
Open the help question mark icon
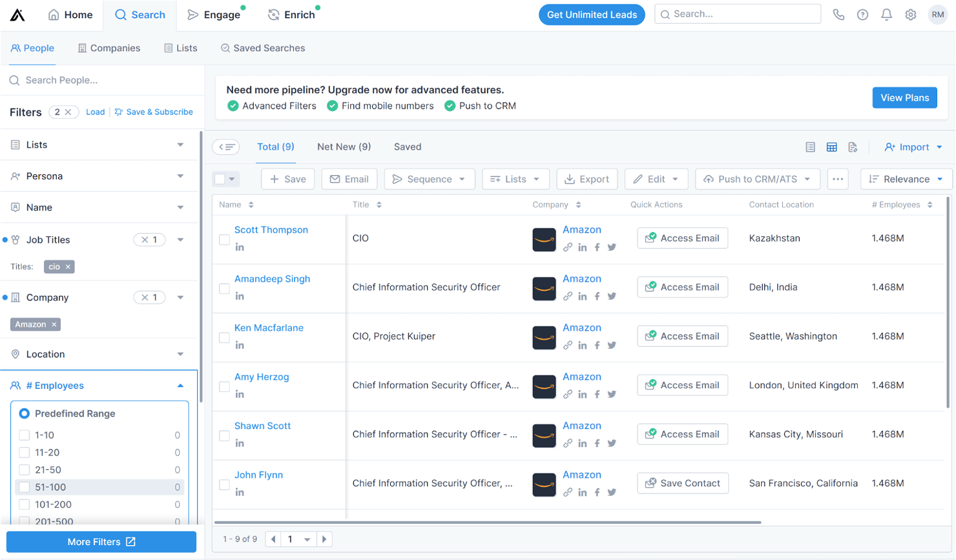[862, 14]
